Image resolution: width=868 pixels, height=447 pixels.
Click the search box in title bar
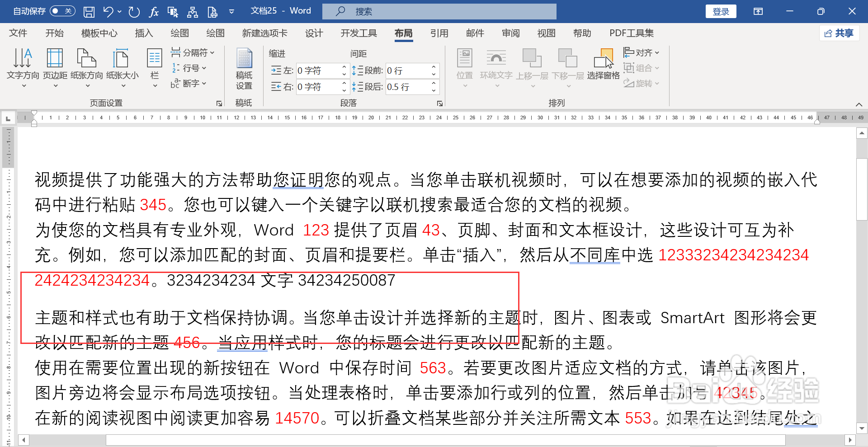(x=439, y=11)
